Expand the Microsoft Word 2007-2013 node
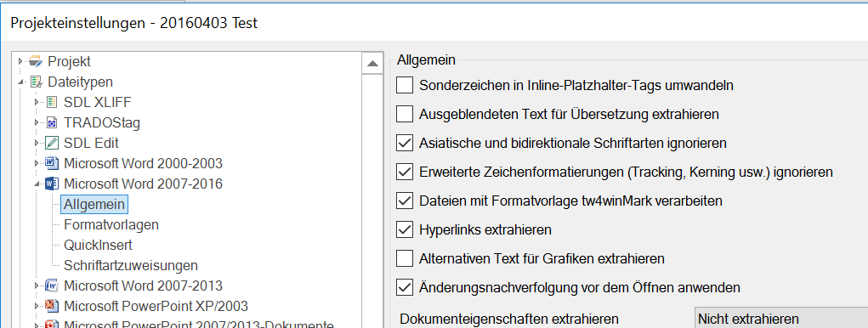This screenshot has height=328, width=868. pyautogui.click(x=37, y=286)
